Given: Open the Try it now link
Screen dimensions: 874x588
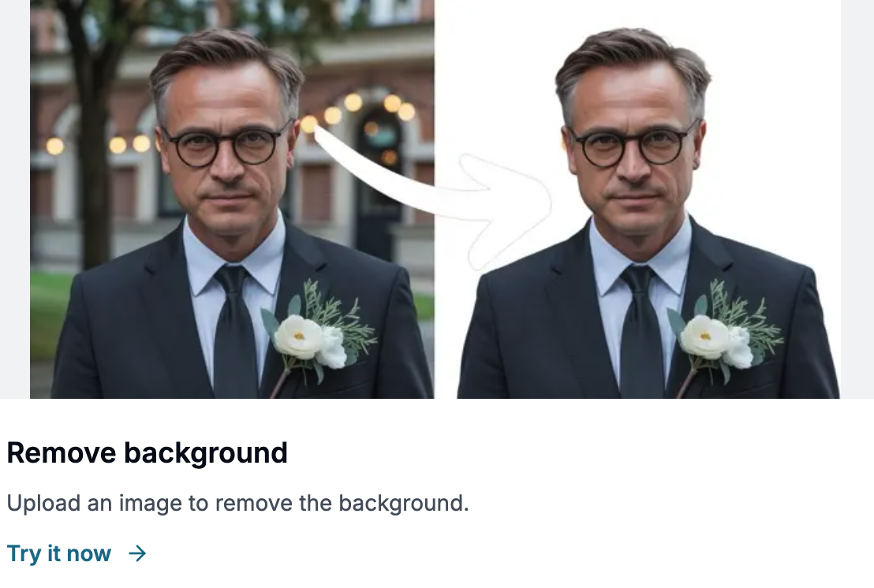Looking at the screenshot, I should [77, 553].
